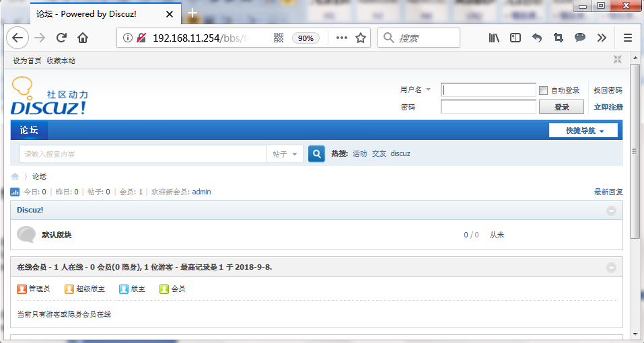Collapse the Discuz! category section
This screenshot has height=343, width=644.
(x=611, y=211)
